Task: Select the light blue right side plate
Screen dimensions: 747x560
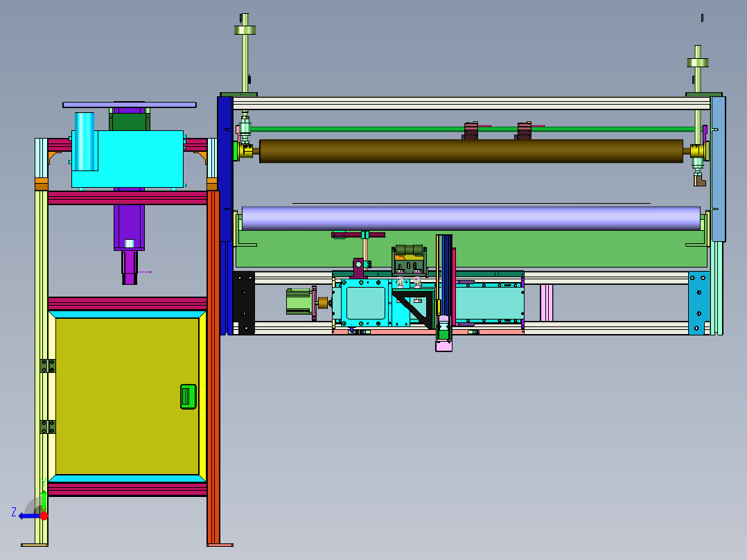Action: pos(718,168)
